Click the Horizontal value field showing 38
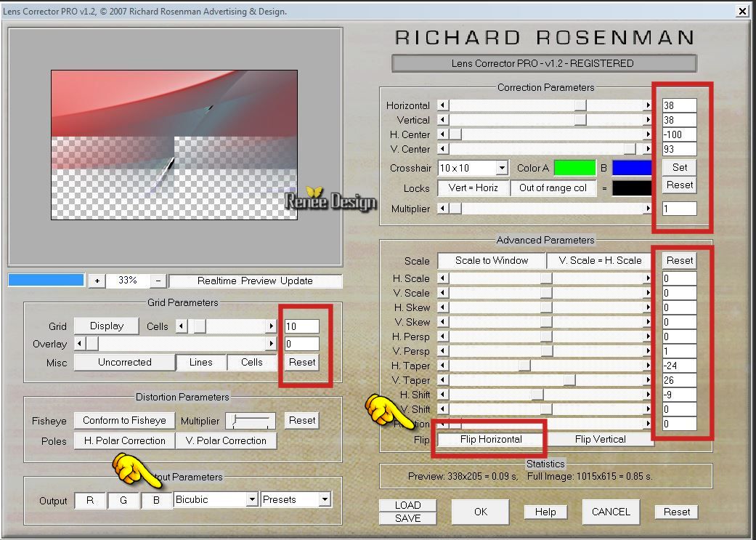This screenshot has width=756, height=540. coord(679,105)
